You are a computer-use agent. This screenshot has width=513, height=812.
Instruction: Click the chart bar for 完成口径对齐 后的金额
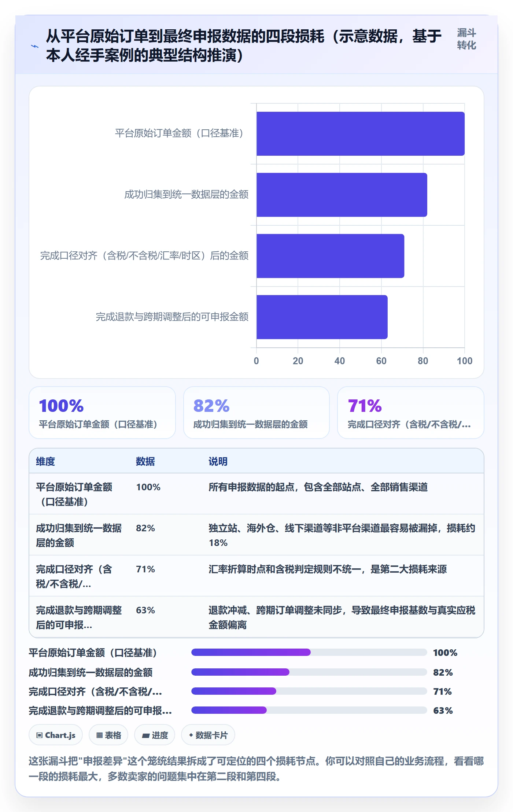click(x=331, y=256)
